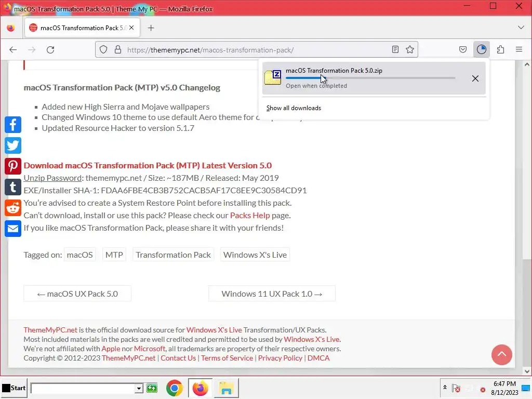Screen dimensions: 532x399
Task: Open Show all downloads
Action: pos(294,108)
